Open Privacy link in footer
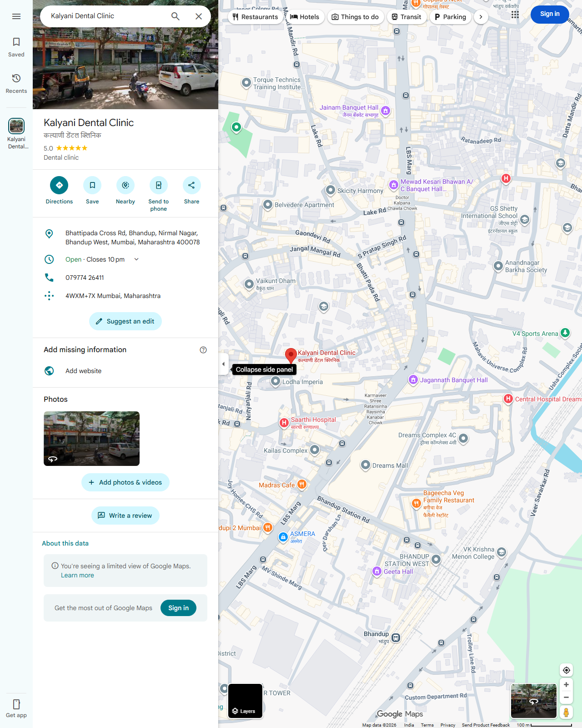The height and width of the screenshot is (728, 582). (448, 725)
